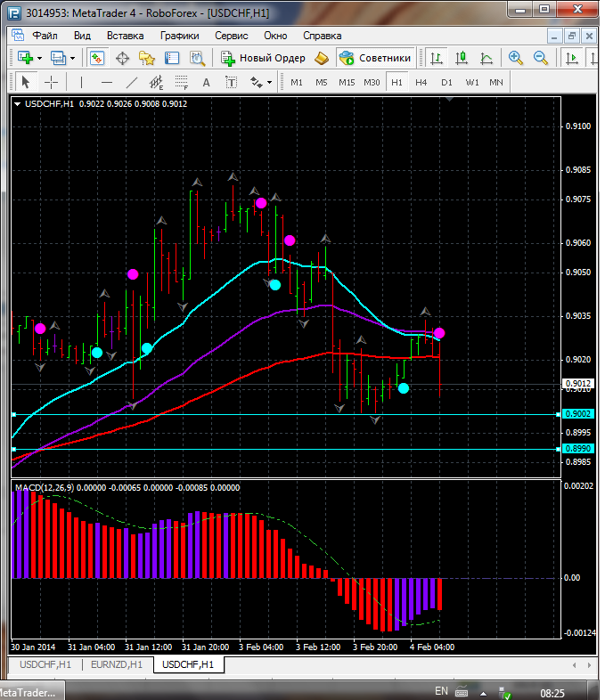Image resolution: width=605 pixels, height=700 pixels.
Task: Expand the arrows objects dropdown
Action: click(x=269, y=82)
